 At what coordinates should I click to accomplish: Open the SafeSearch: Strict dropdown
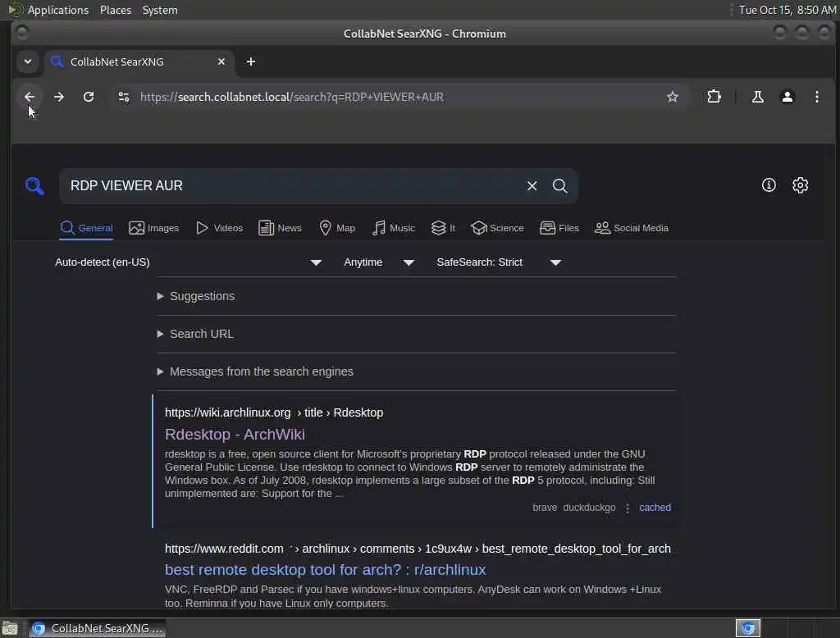point(499,262)
